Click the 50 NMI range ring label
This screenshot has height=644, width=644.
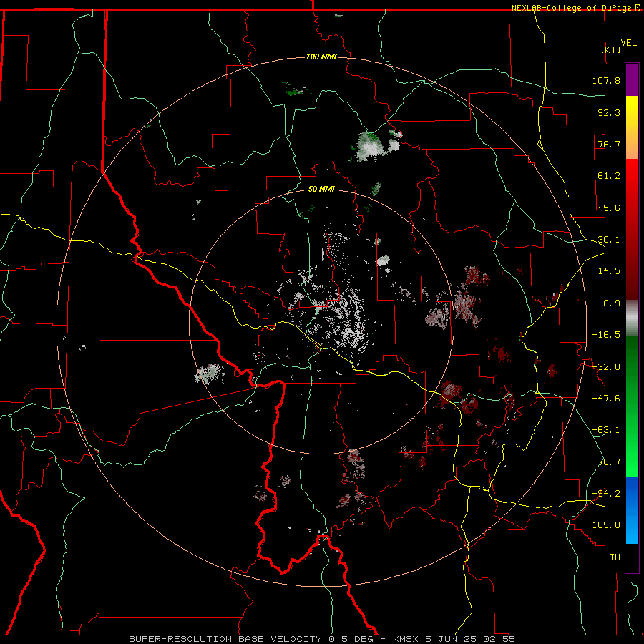point(321,190)
